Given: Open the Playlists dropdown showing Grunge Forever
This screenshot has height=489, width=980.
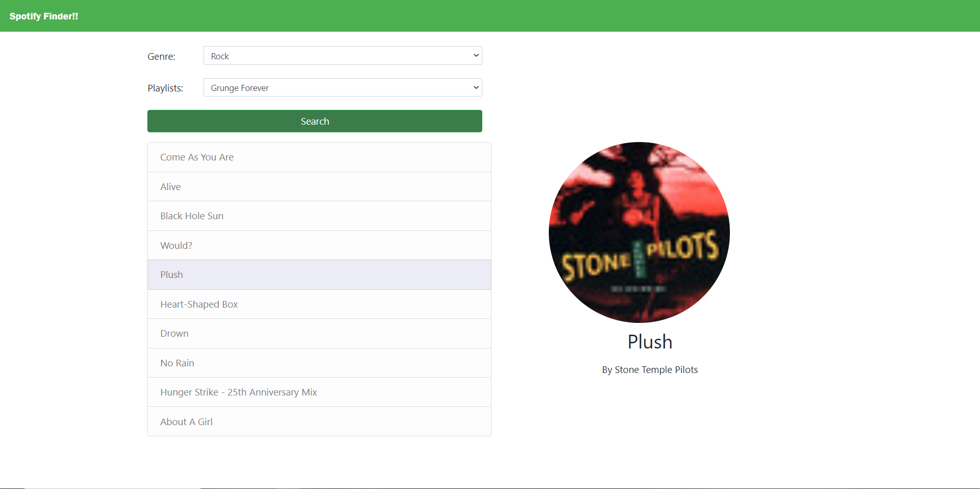Looking at the screenshot, I should pyautogui.click(x=343, y=87).
